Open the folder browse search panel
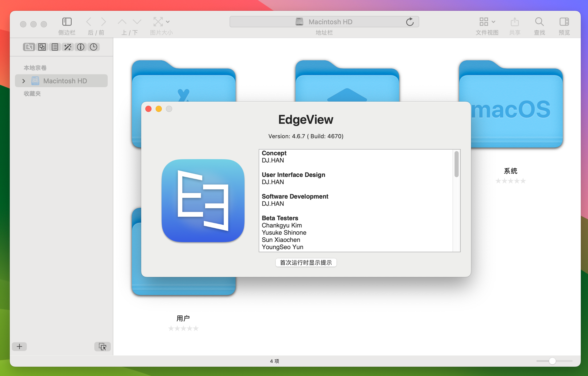 point(29,47)
